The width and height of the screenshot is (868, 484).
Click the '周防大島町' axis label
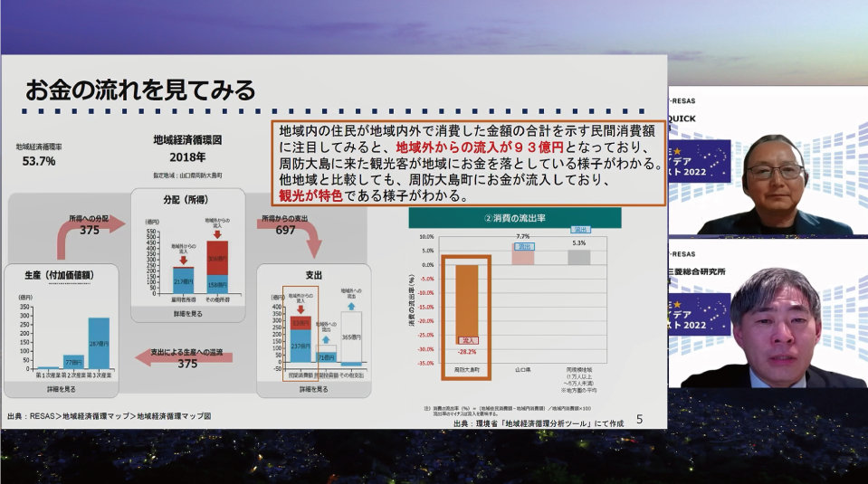(467, 369)
